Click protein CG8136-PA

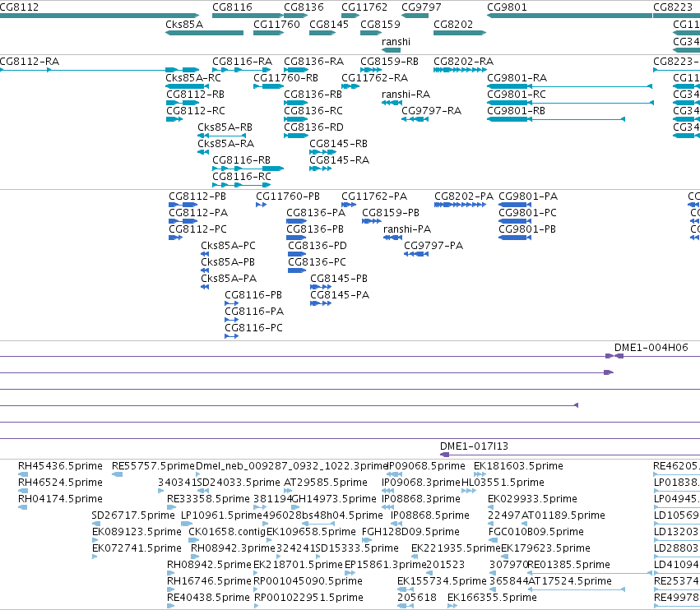[x=316, y=213]
